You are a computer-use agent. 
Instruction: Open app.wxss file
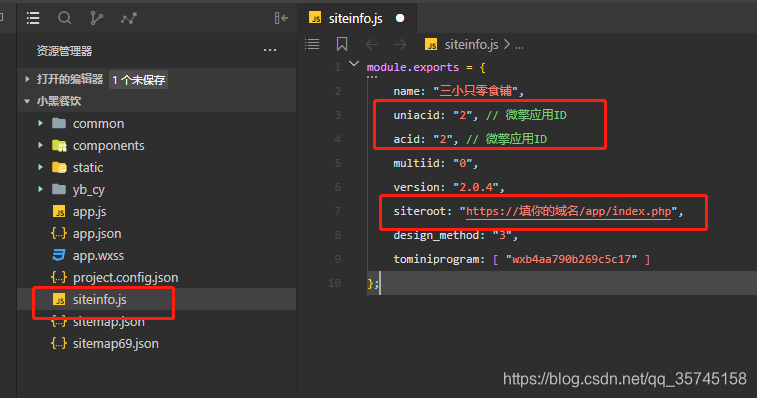[98, 256]
